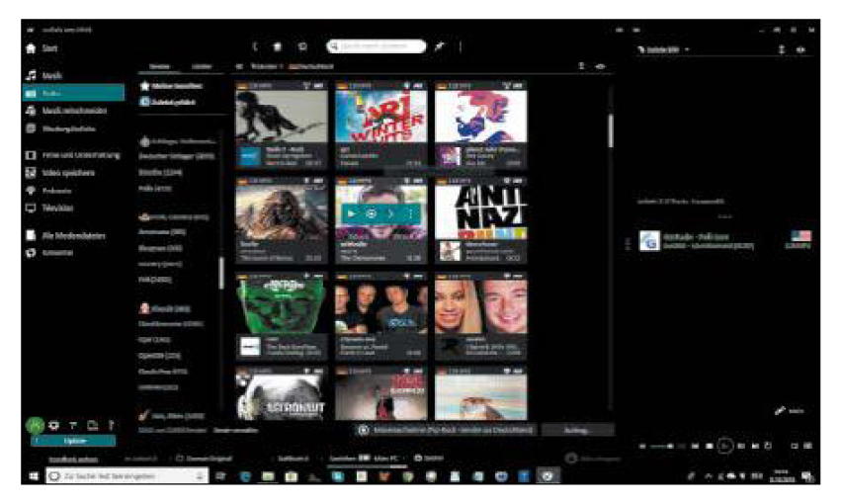Open the three-dot menu beside the pin icon
The image size is (842, 504).
coord(461,46)
